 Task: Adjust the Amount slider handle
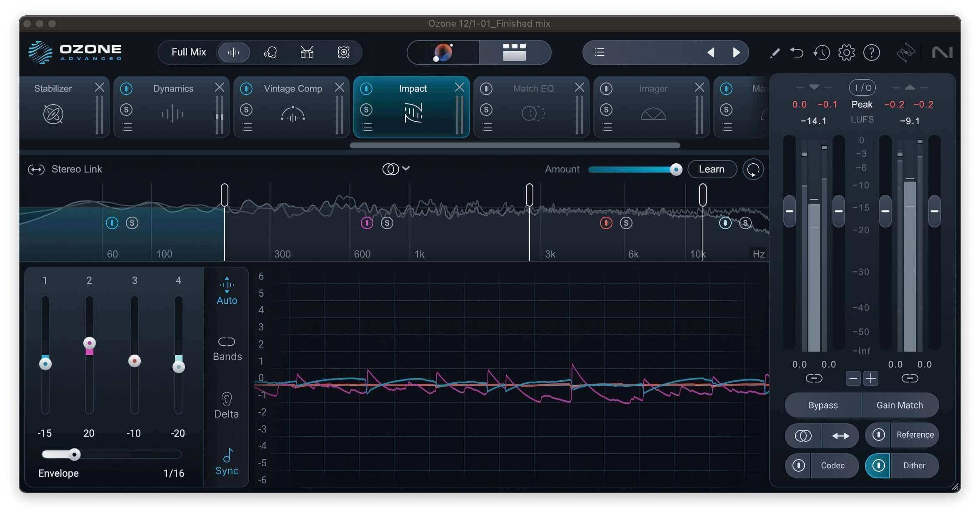tap(676, 169)
